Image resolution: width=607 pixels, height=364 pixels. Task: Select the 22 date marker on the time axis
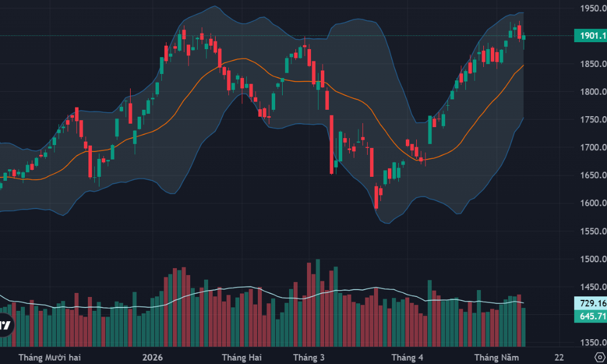(x=559, y=358)
